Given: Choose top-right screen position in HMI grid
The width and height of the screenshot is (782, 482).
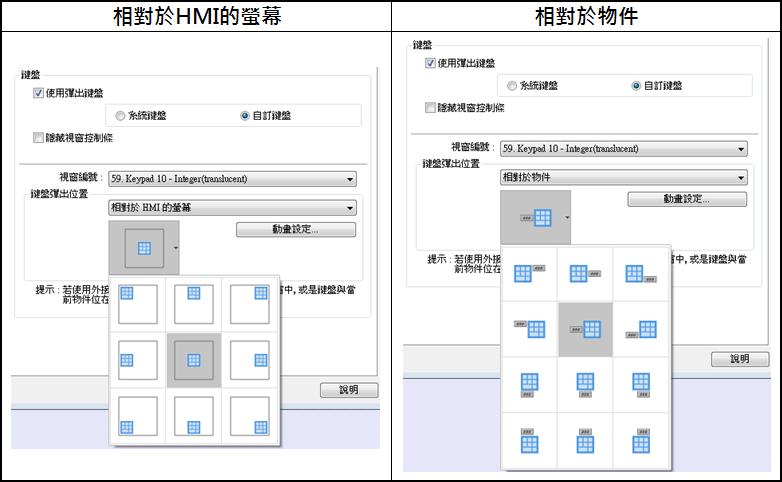Looking at the screenshot, I should 249,304.
